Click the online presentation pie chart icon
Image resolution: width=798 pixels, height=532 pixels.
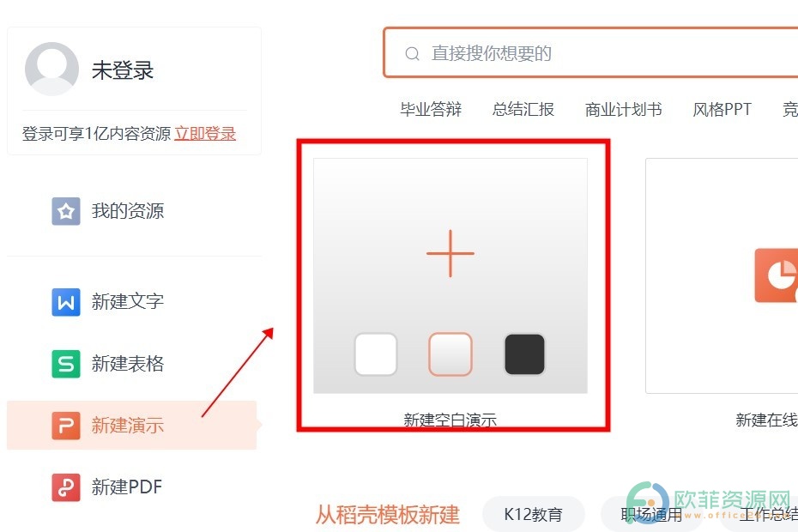click(x=777, y=275)
